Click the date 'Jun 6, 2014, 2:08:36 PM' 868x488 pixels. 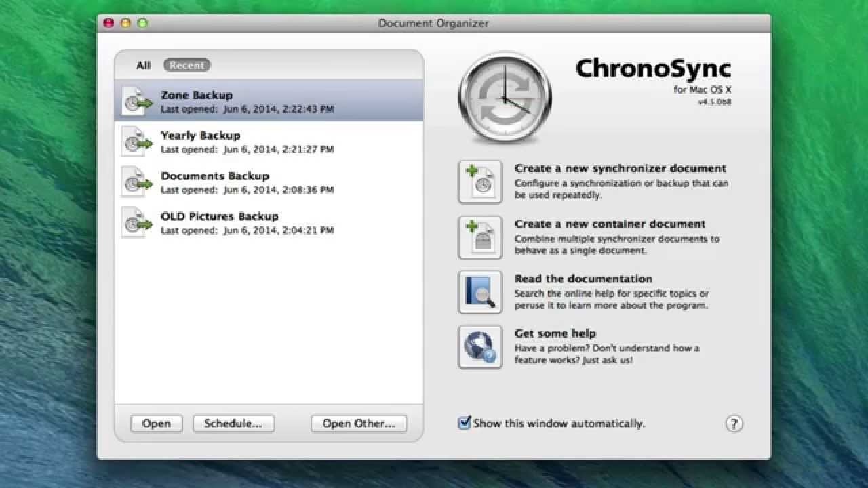(x=279, y=190)
